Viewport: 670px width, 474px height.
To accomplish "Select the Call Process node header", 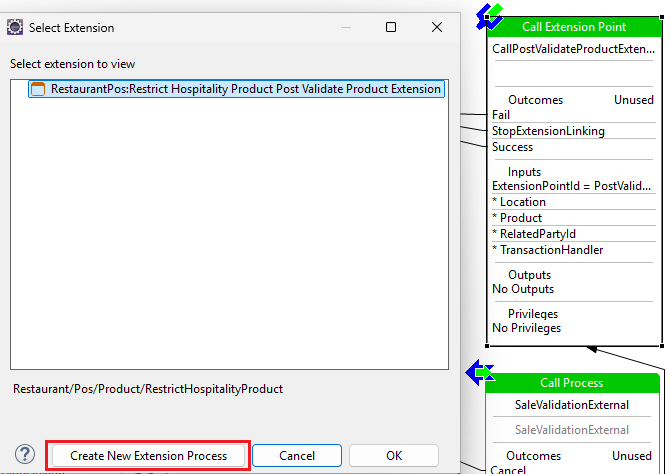I will pos(572,383).
